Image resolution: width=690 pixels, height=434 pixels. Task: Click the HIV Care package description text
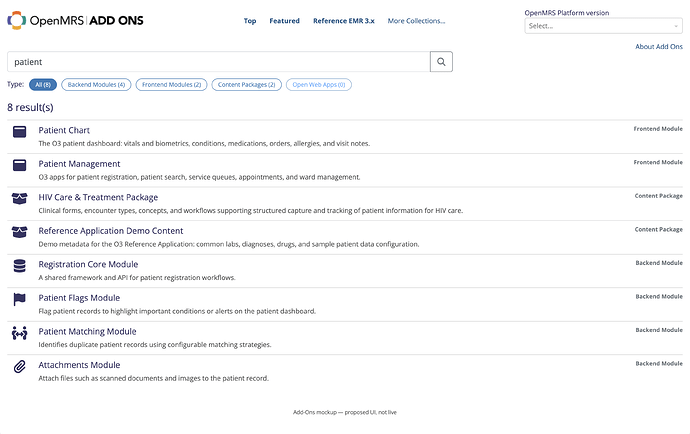click(250, 210)
